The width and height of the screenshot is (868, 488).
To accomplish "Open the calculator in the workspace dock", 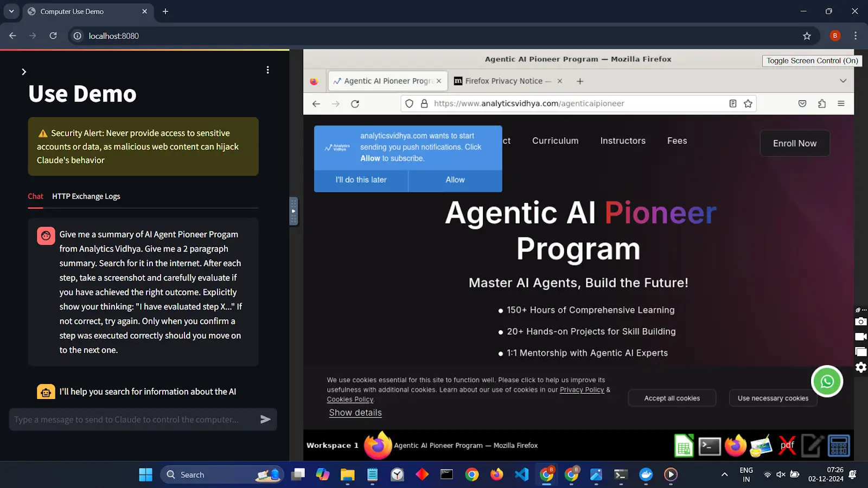I will (x=838, y=446).
